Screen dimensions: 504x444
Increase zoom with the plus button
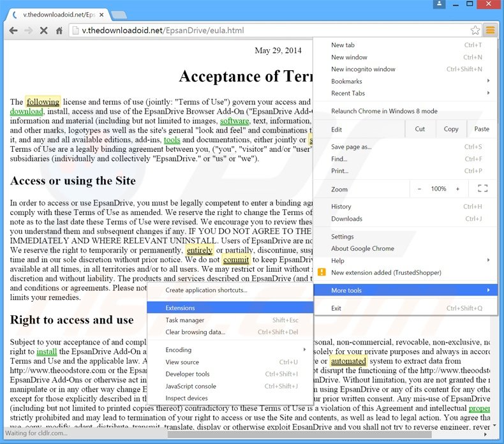[x=457, y=189]
